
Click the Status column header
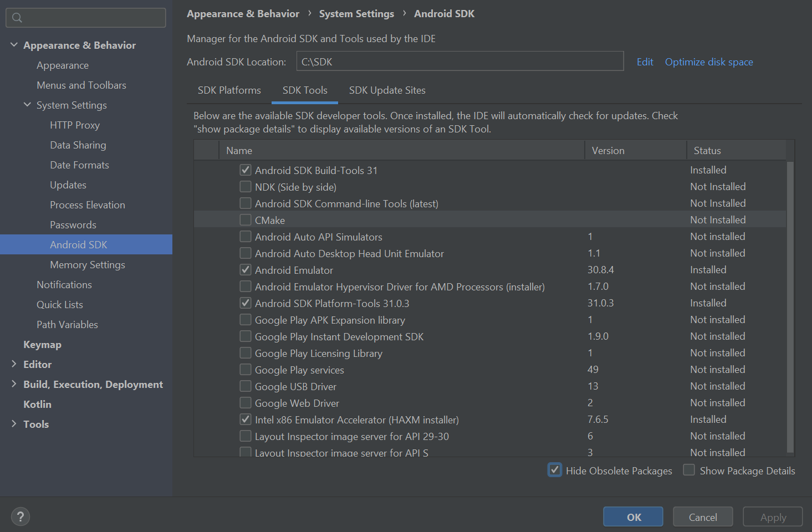[737, 150]
